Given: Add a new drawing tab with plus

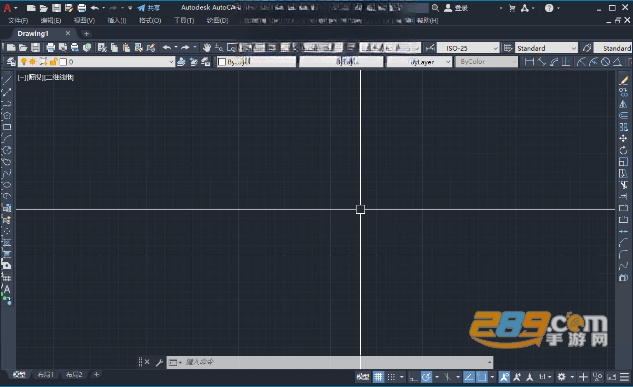Looking at the screenshot, I should 86,33.
